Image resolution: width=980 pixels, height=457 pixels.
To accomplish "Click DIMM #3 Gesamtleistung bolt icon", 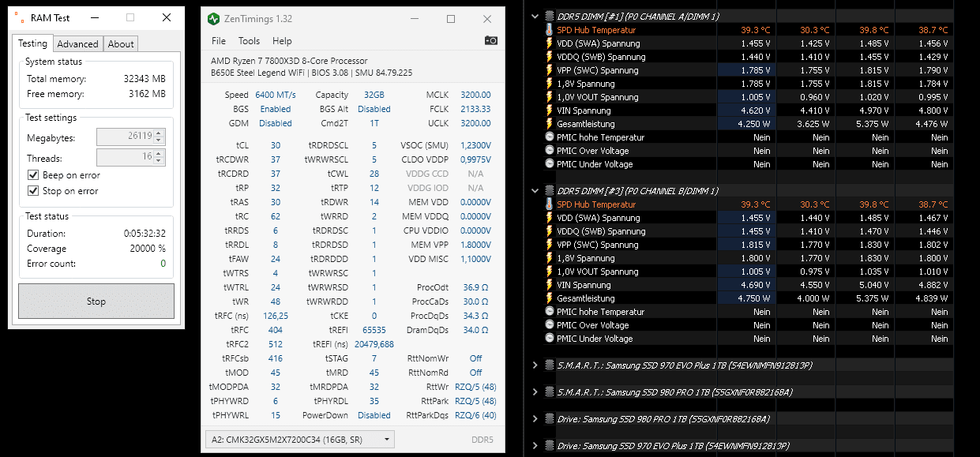I will 549,298.
